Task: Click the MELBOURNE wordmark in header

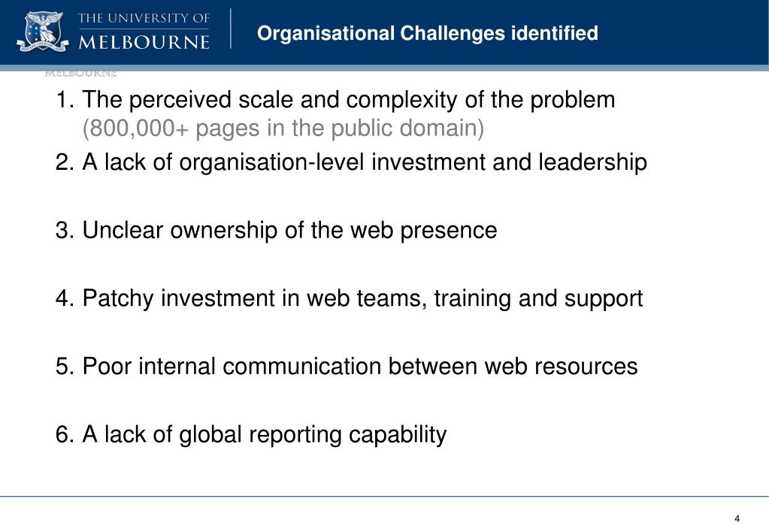Action: click(144, 41)
